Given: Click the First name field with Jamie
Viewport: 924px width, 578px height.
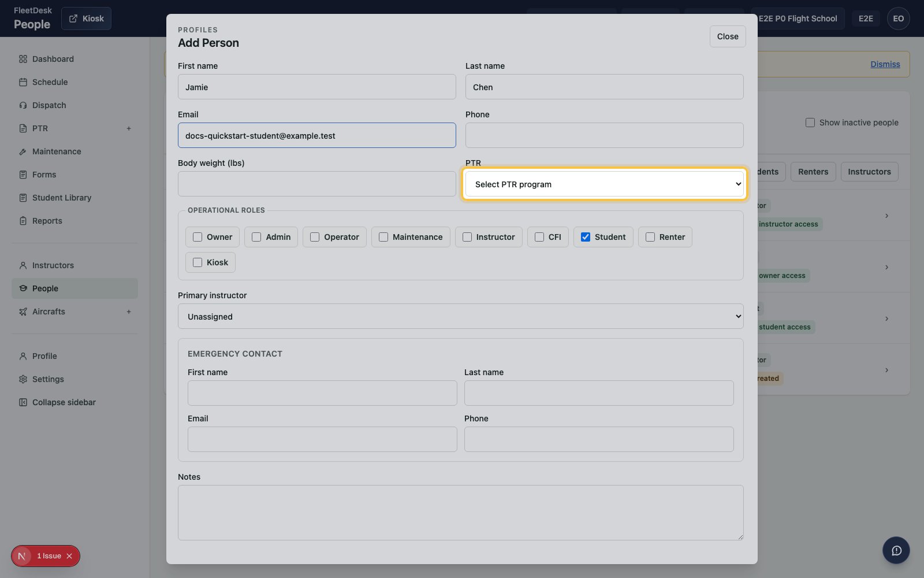Looking at the screenshot, I should pos(317,87).
